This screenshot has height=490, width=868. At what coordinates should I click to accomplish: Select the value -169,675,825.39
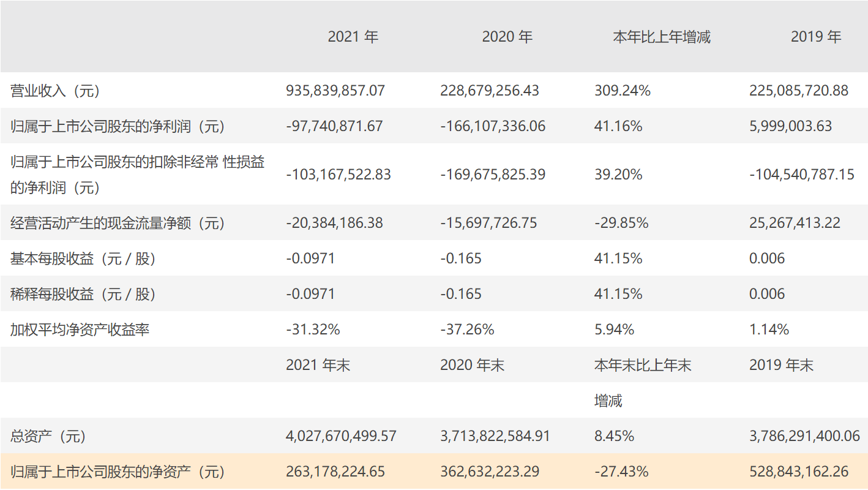click(493, 175)
